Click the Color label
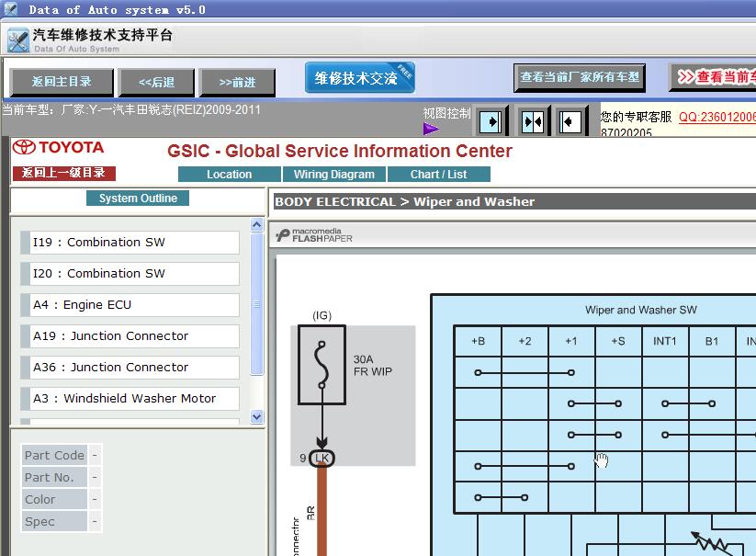 [54, 500]
